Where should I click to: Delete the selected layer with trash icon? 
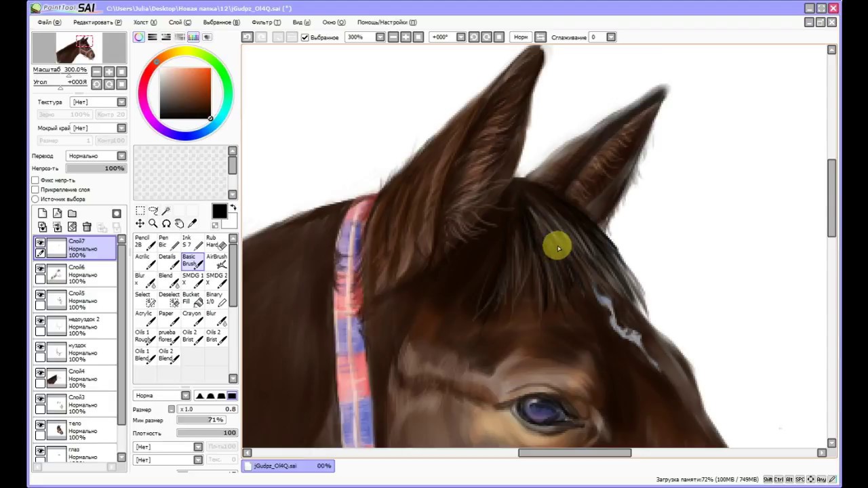pyautogui.click(x=87, y=227)
